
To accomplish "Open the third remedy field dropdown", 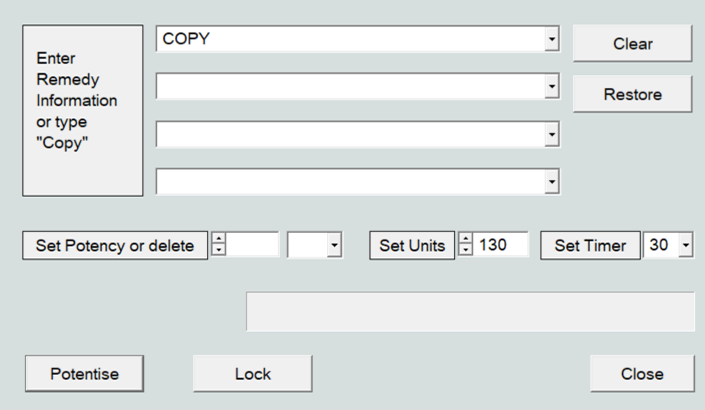I will (x=551, y=135).
